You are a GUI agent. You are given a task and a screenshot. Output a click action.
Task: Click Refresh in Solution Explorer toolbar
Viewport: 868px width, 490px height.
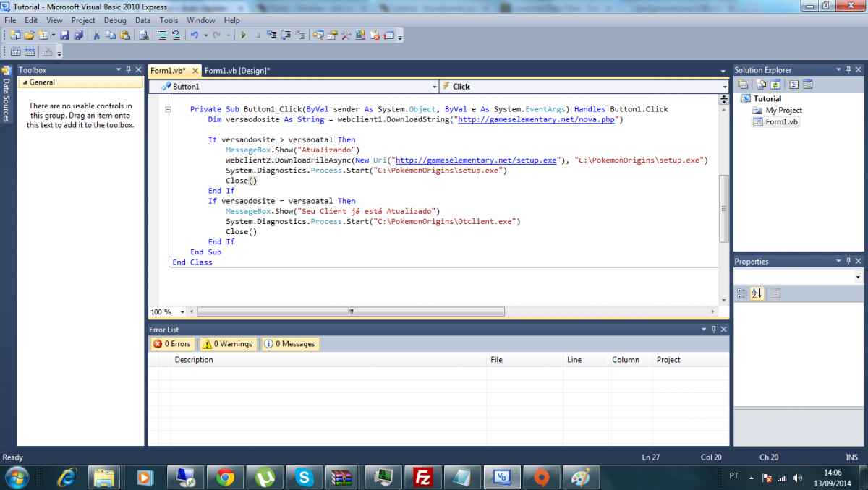point(774,84)
